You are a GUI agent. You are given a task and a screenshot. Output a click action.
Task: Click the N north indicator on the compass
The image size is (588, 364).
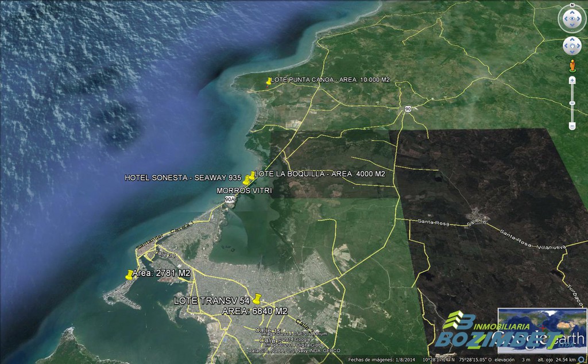(572, 5)
